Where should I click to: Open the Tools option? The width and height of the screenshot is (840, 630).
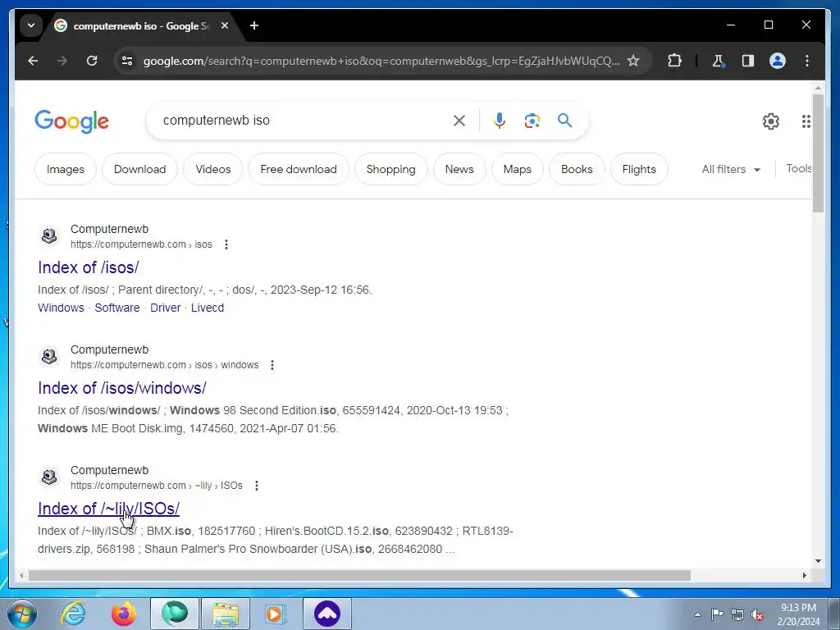click(x=799, y=169)
